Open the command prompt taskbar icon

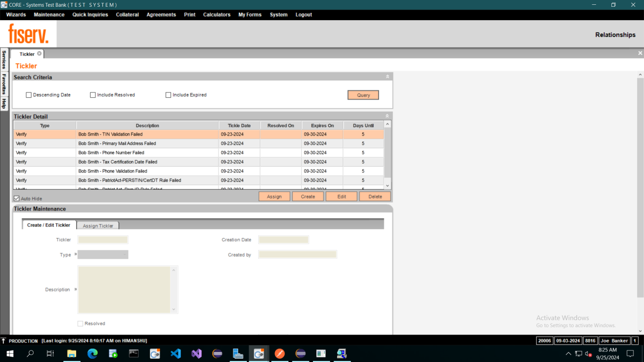tap(134, 354)
